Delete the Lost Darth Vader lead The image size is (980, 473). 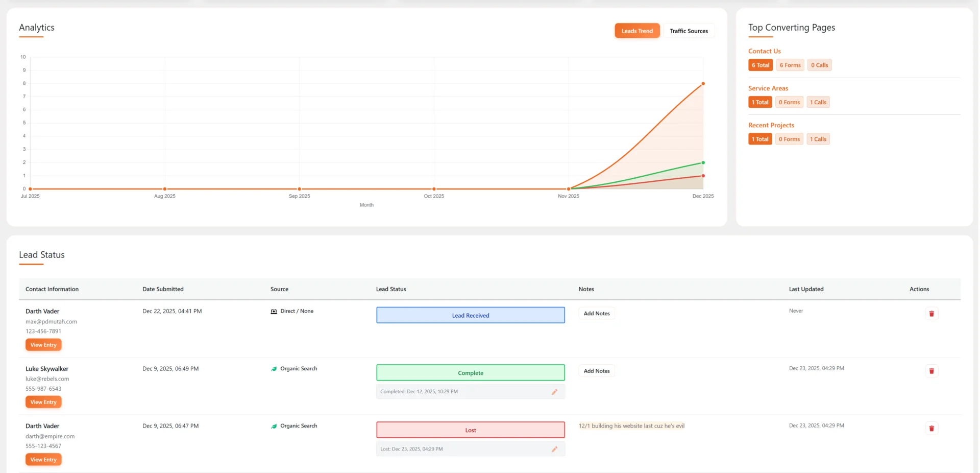pyautogui.click(x=932, y=428)
